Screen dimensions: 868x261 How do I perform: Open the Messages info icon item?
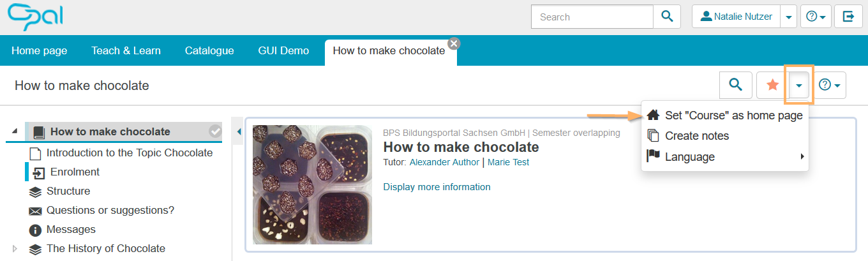tap(35, 230)
